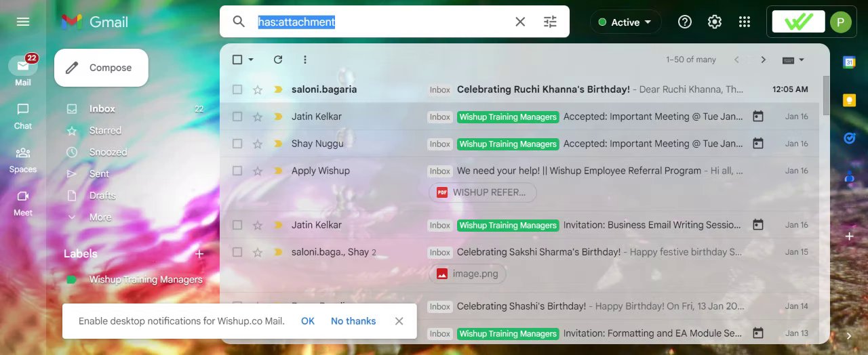Open the WISHUP REFER PDF attachment

click(x=483, y=192)
